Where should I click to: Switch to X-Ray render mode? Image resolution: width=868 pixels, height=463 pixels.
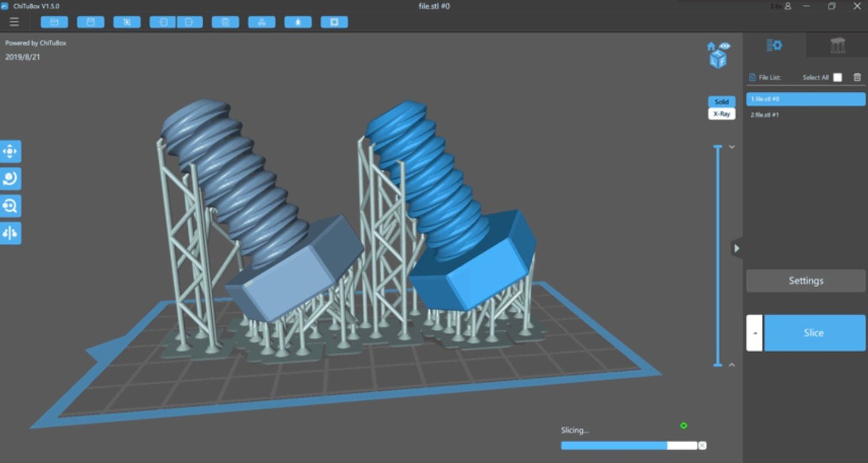click(x=721, y=114)
